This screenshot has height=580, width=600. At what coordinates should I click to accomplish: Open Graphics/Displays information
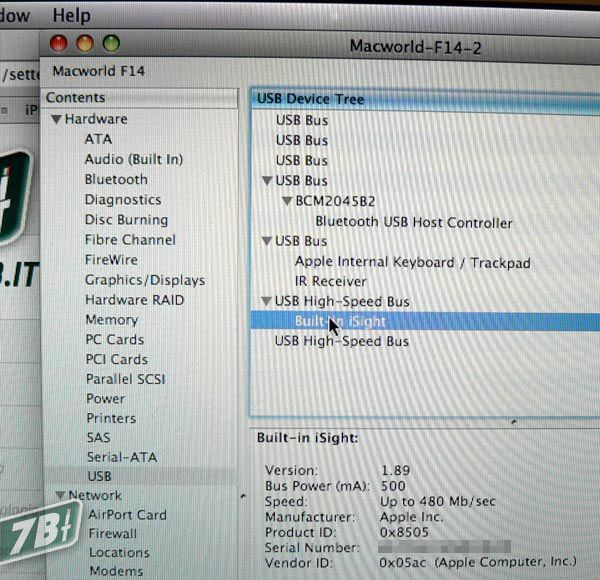[145, 280]
